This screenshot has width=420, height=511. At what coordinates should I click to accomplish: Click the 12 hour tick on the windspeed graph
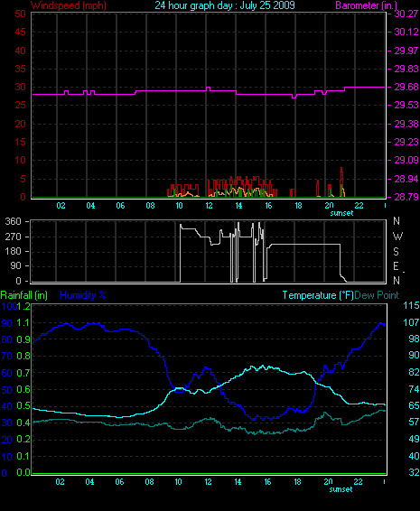(x=209, y=206)
